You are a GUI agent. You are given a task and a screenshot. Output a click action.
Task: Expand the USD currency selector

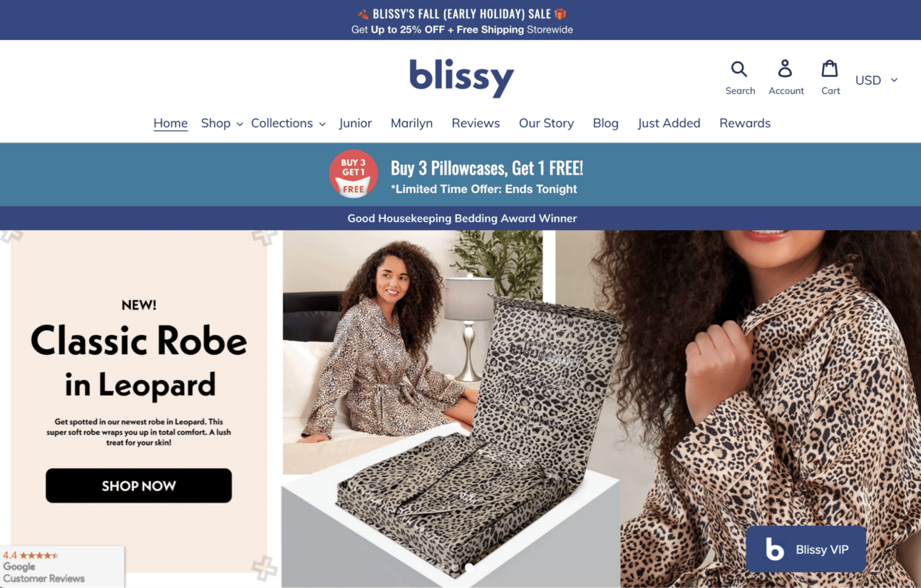(x=876, y=80)
